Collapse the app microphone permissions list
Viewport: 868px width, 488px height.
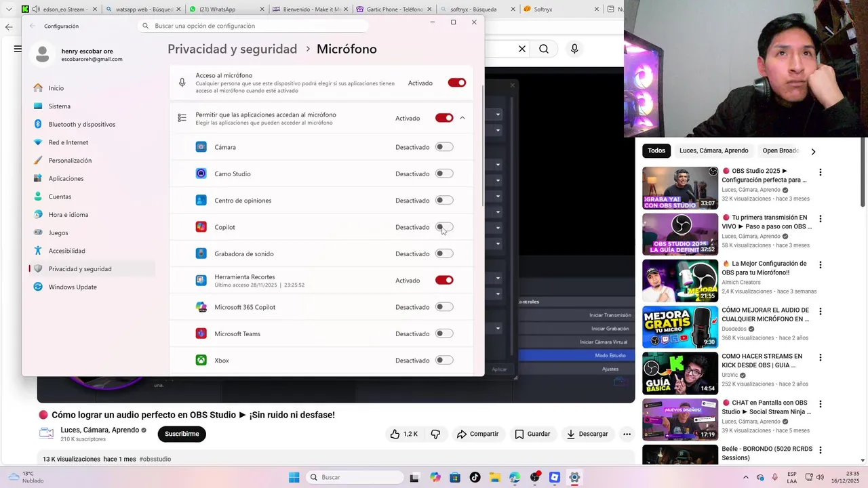coord(462,118)
